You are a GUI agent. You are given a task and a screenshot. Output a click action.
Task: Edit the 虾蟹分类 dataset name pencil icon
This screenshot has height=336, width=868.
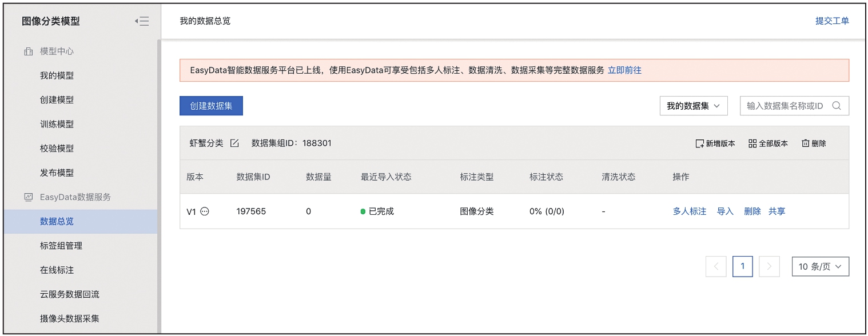(x=234, y=143)
